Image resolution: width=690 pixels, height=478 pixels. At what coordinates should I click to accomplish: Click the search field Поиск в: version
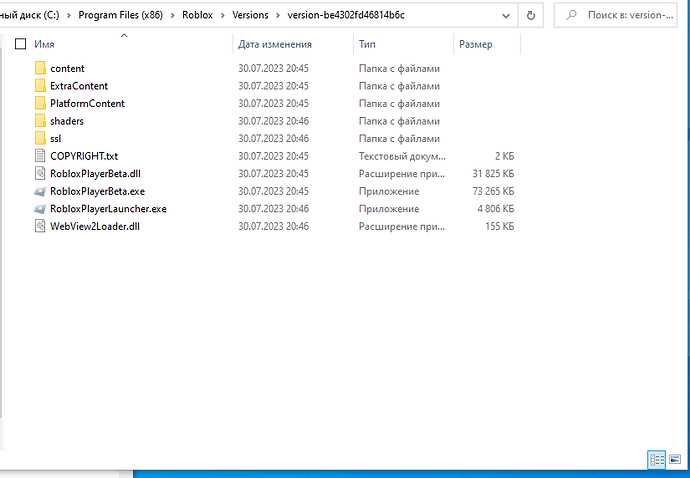coord(615,15)
